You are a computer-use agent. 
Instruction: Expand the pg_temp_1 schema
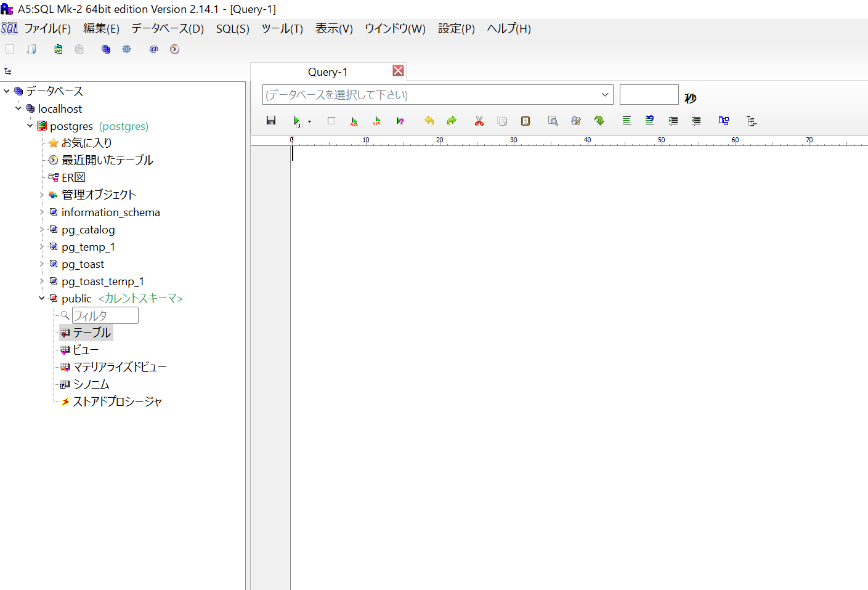click(x=42, y=246)
